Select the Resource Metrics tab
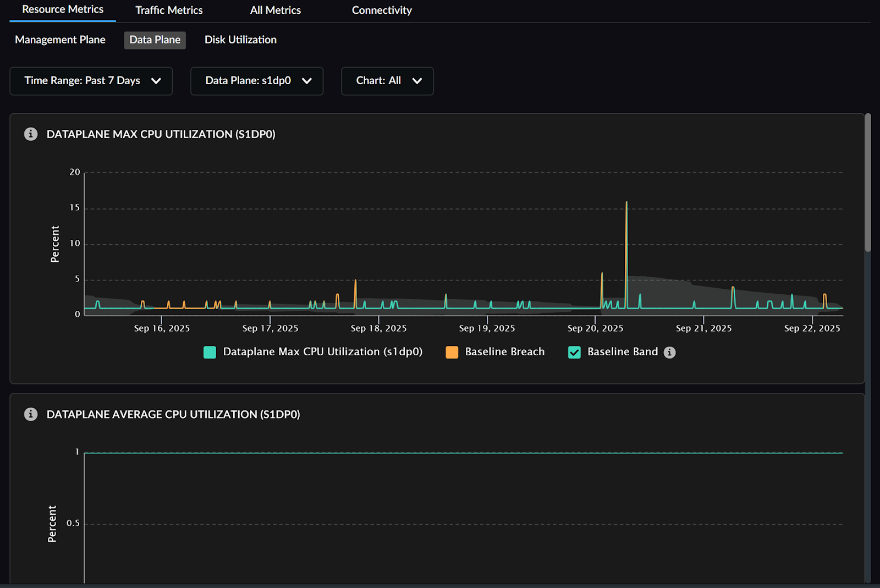Viewport: 880px width, 588px height. [x=63, y=10]
